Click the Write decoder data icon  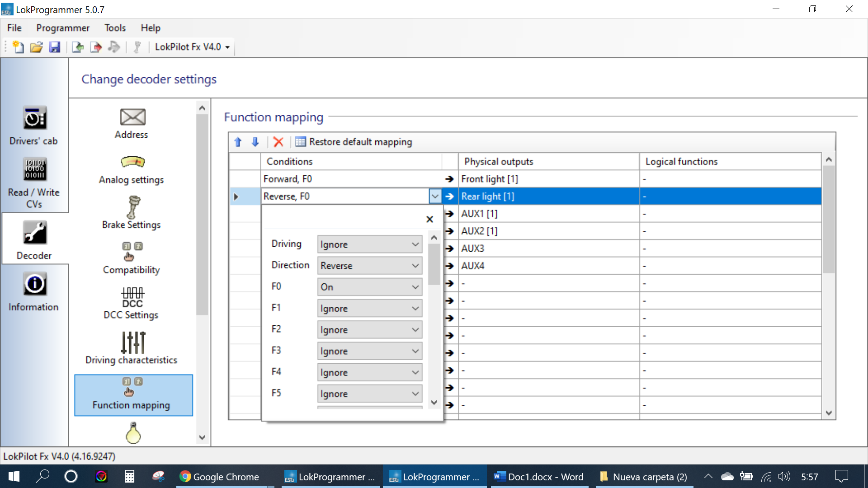click(x=96, y=47)
